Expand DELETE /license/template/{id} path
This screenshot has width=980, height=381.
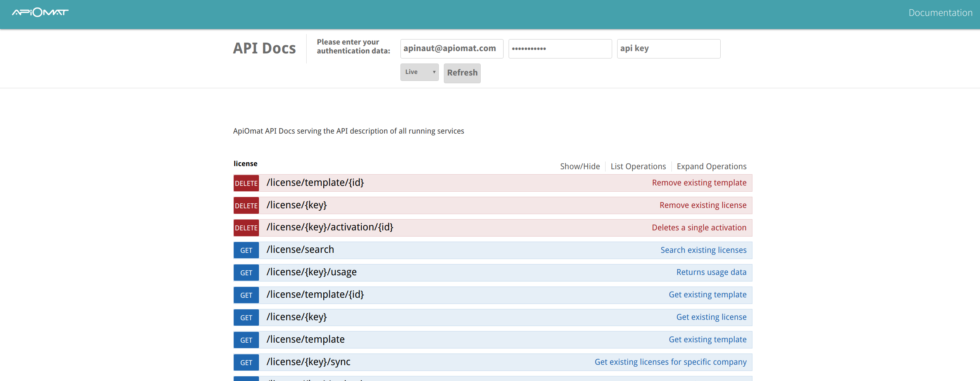(x=315, y=183)
